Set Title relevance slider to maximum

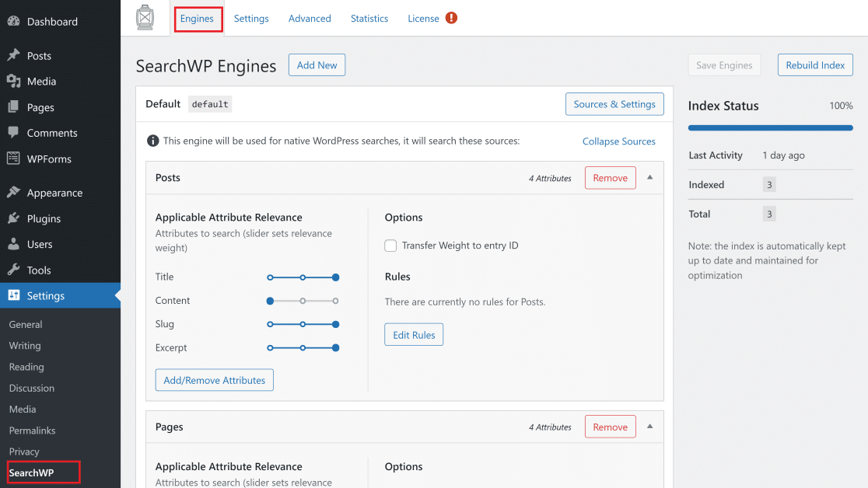pos(335,277)
